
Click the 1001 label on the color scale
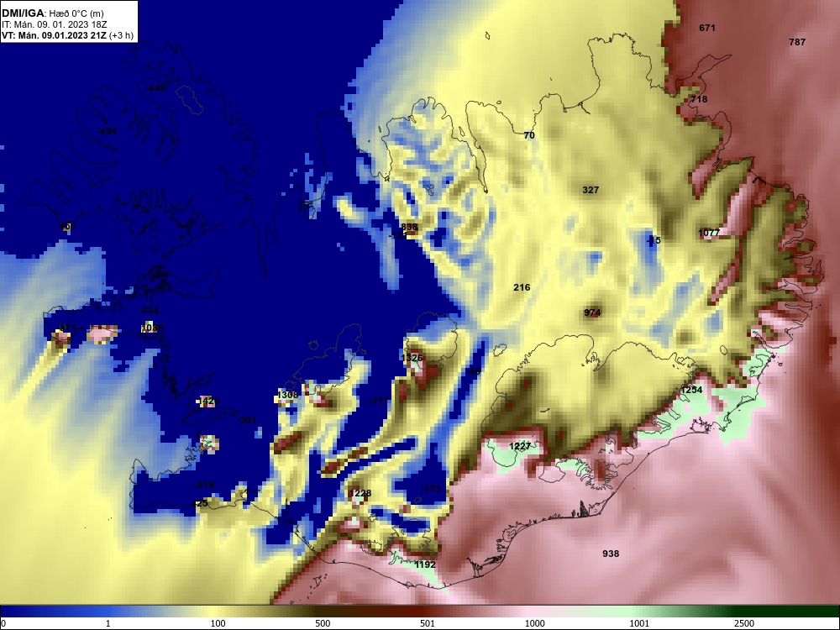click(x=639, y=623)
